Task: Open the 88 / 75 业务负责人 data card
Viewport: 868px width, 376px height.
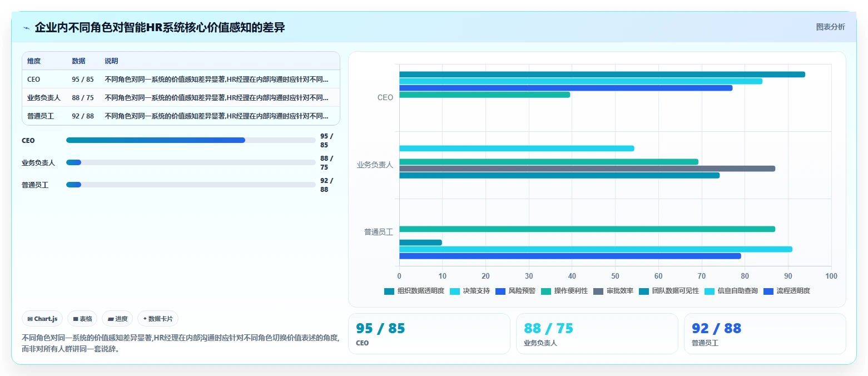Action: pyautogui.click(x=597, y=334)
